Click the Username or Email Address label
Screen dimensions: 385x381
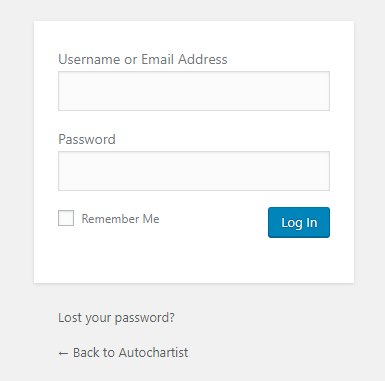click(x=143, y=59)
